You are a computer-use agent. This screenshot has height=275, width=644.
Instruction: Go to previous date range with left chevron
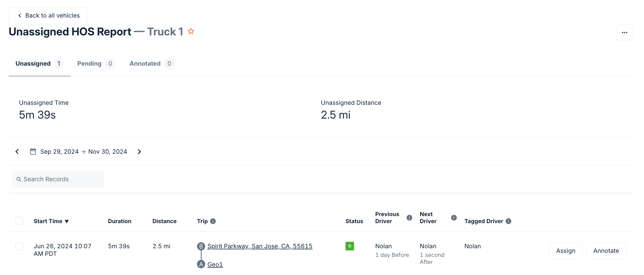(x=17, y=152)
